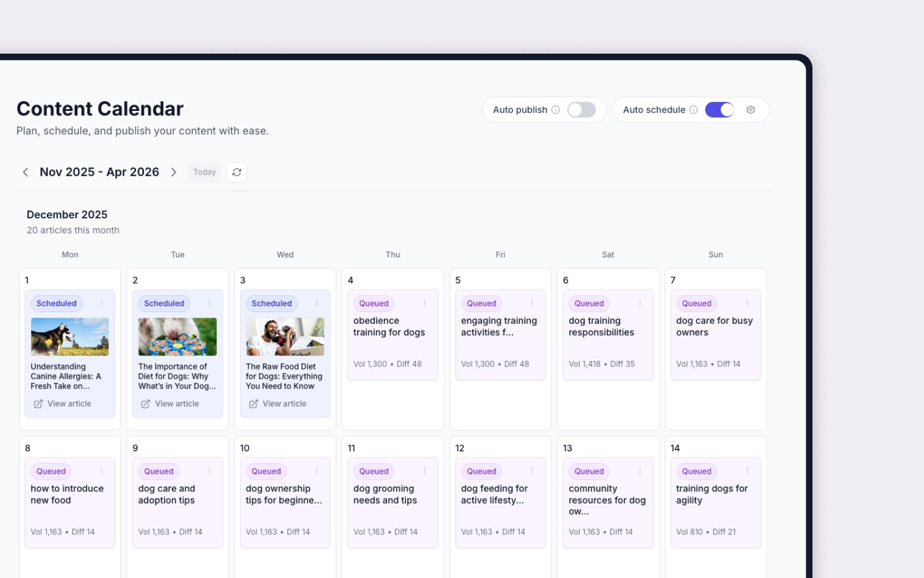Click the photo thumbnail on the December 3 card

click(285, 336)
